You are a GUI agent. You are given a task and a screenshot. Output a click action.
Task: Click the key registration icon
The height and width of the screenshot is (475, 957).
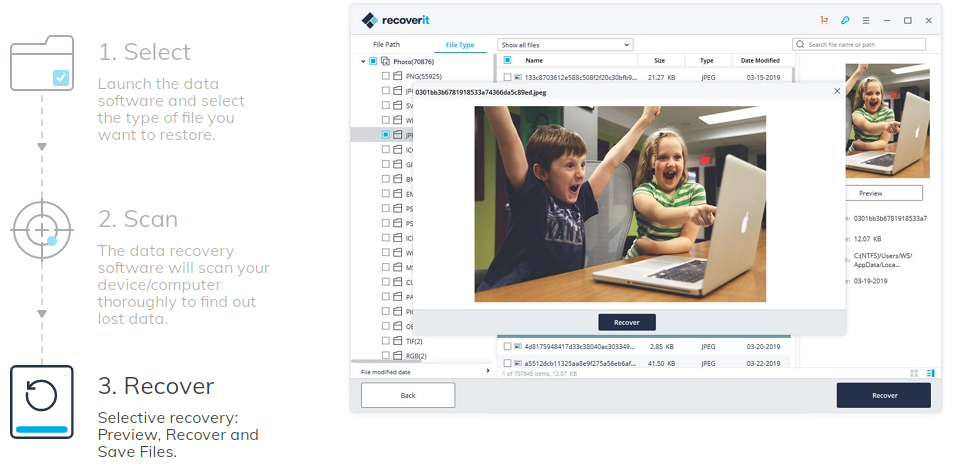coord(845,20)
